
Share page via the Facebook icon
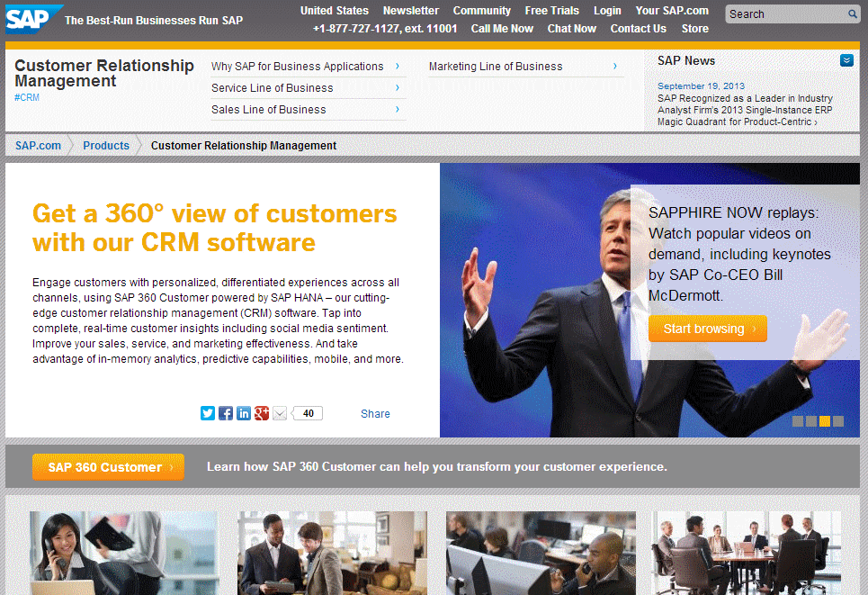click(x=226, y=413)
